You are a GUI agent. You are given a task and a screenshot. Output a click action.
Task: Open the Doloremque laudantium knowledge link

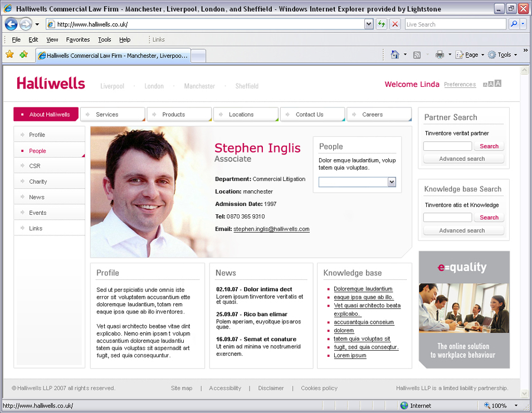(363, 289)
